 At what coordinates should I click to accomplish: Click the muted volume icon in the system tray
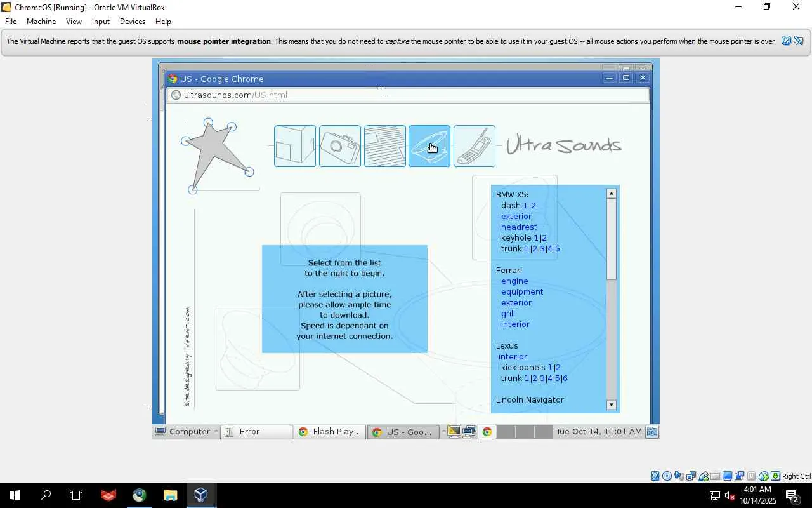(x=730, y=496)
